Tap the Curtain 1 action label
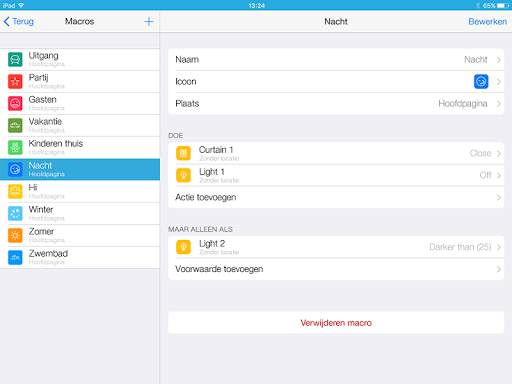Viewport: 512px width, 384px height. tap(216, 150)
